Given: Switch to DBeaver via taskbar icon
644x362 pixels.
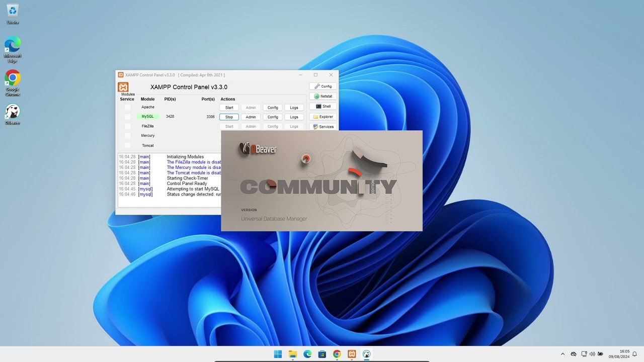Looking at the screenshot, I should pos(366,354).
